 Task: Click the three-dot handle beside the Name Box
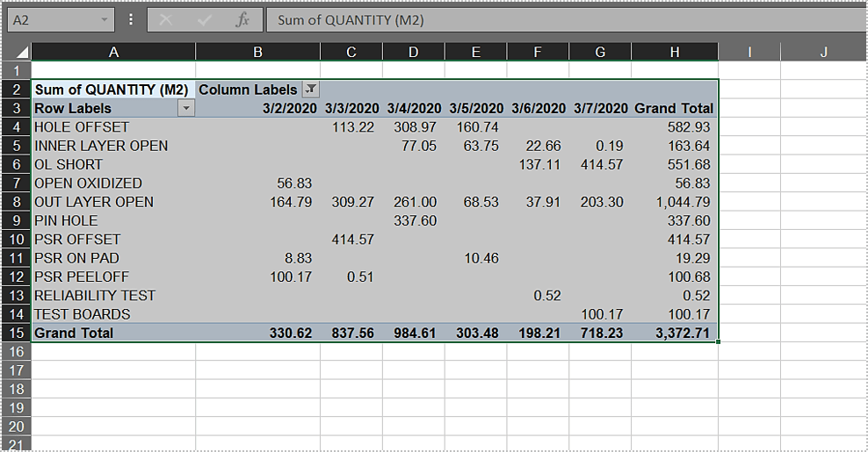click(x=131, y=19)
